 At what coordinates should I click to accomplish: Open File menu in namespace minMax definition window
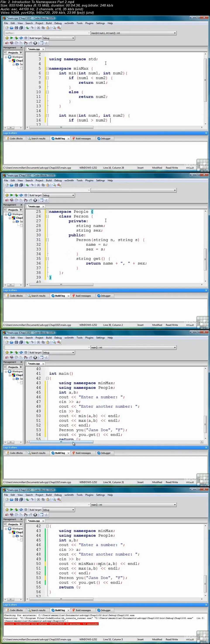[6, 23]
